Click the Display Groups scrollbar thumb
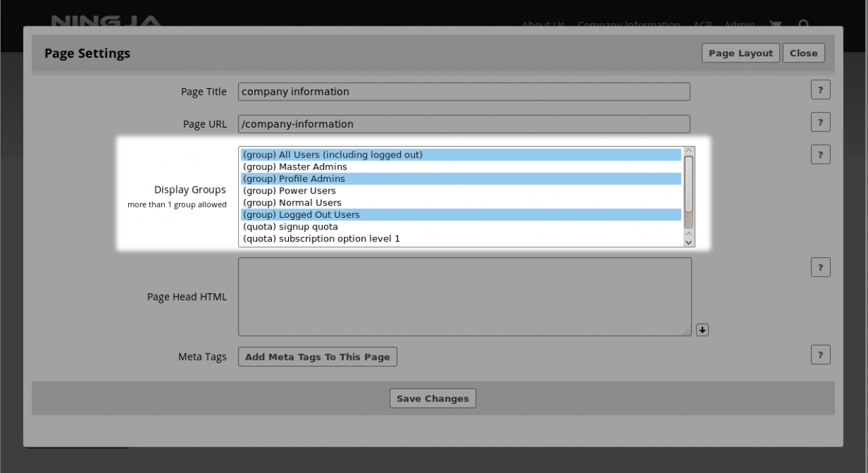This screenshot has height=473, width=868. point(689,183)
